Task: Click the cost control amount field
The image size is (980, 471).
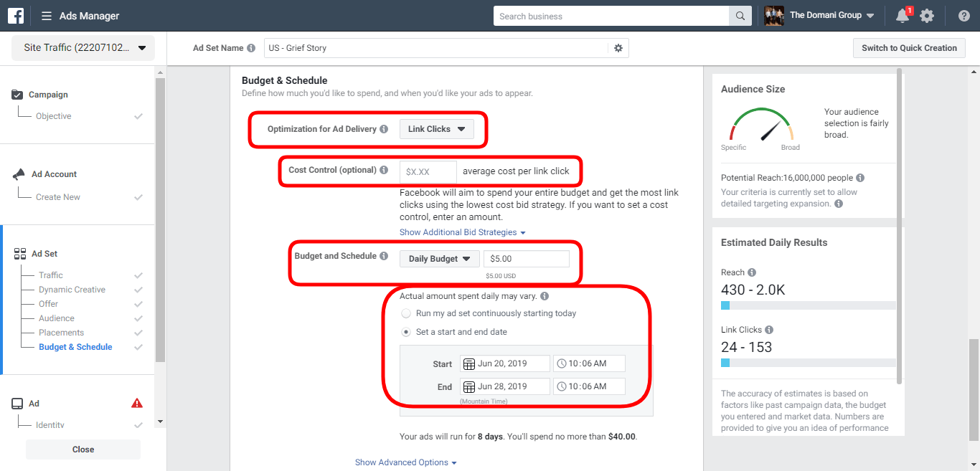Action: pyautogui.click(x=428, y=172)
